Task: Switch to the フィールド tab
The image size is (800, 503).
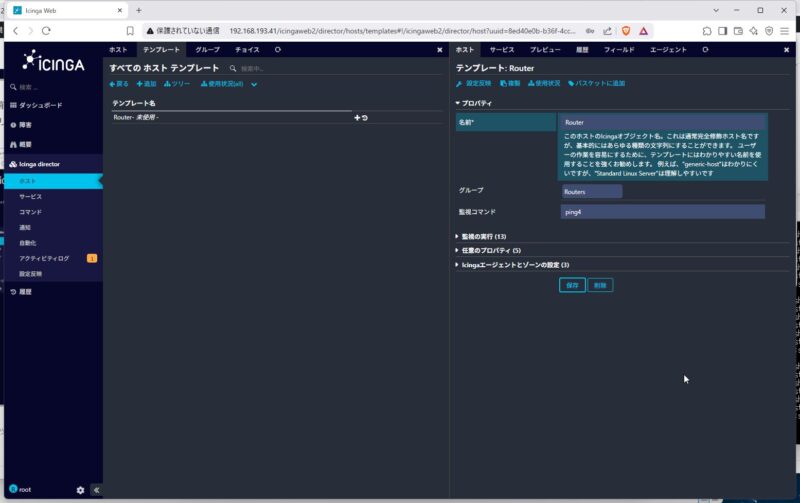Action: 619,49
